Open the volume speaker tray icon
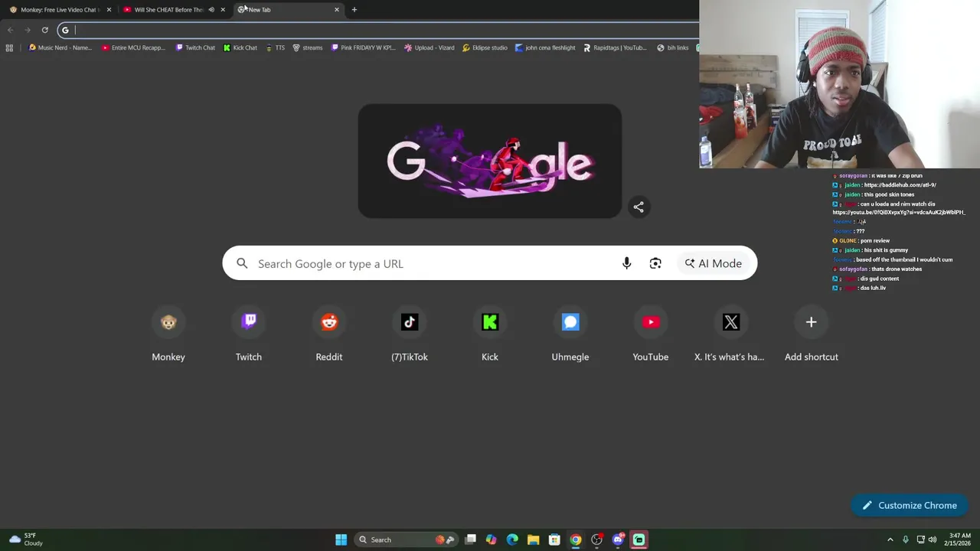This screenshot has height=551, width=980. (933, 540)
